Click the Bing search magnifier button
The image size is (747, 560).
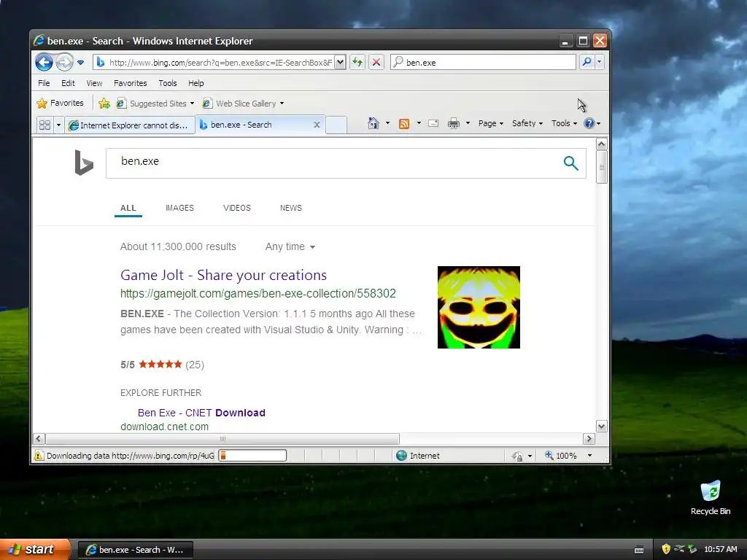pyautogui.click(x=570, y=163)
